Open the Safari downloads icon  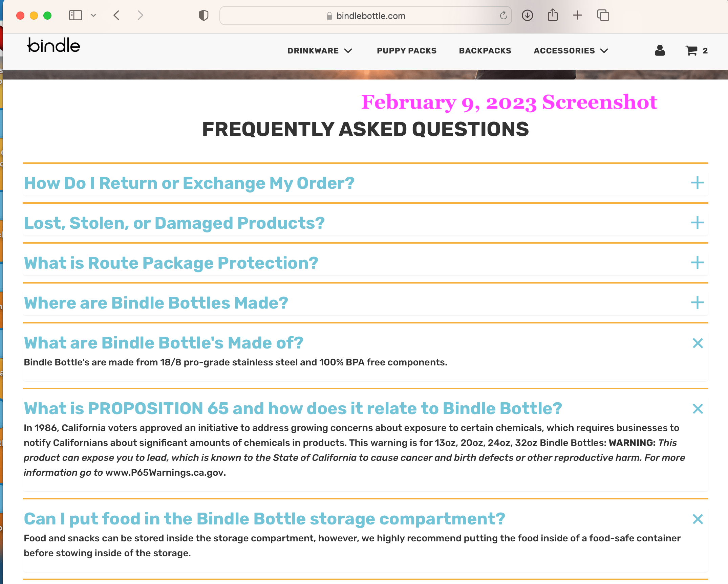[x=527, y=15]
